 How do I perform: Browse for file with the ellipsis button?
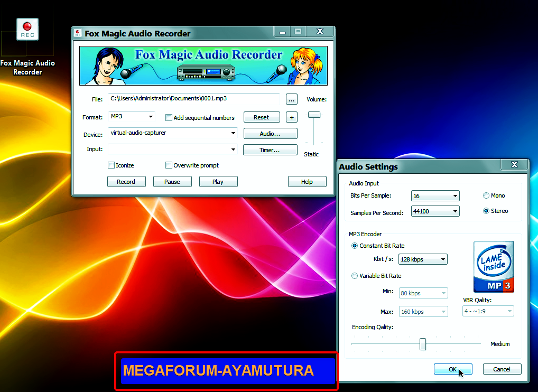[292, 99]
